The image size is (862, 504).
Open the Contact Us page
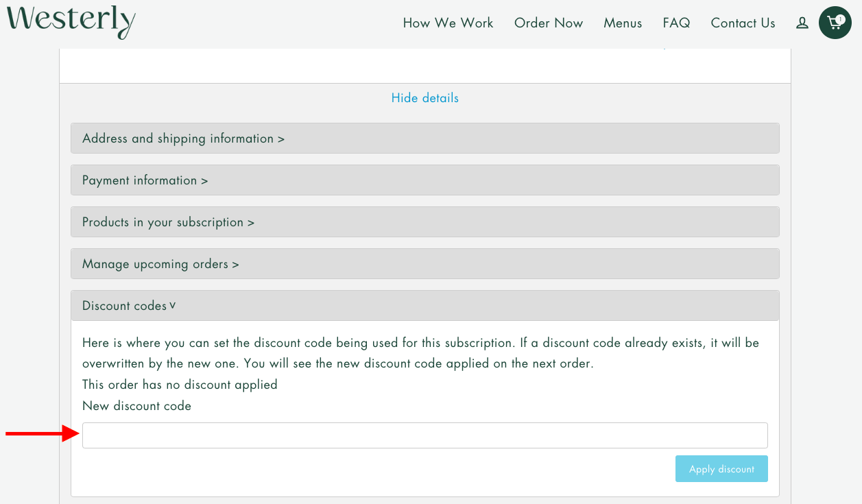click(x=743, y=23)
